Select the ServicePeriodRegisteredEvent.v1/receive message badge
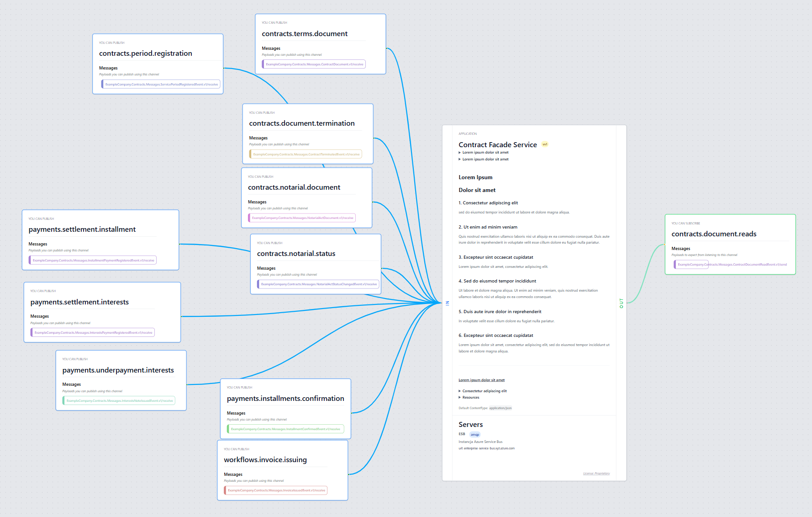 tap(161, 85)
